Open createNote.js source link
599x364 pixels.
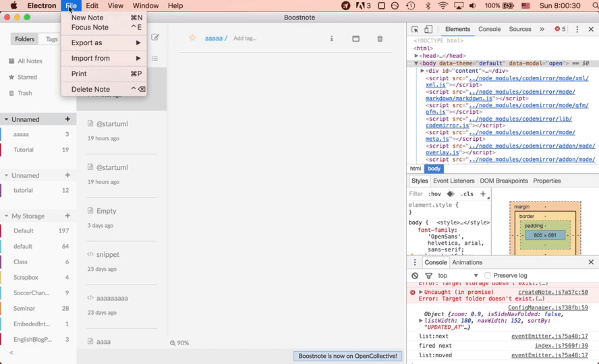(x=552, y=293)
